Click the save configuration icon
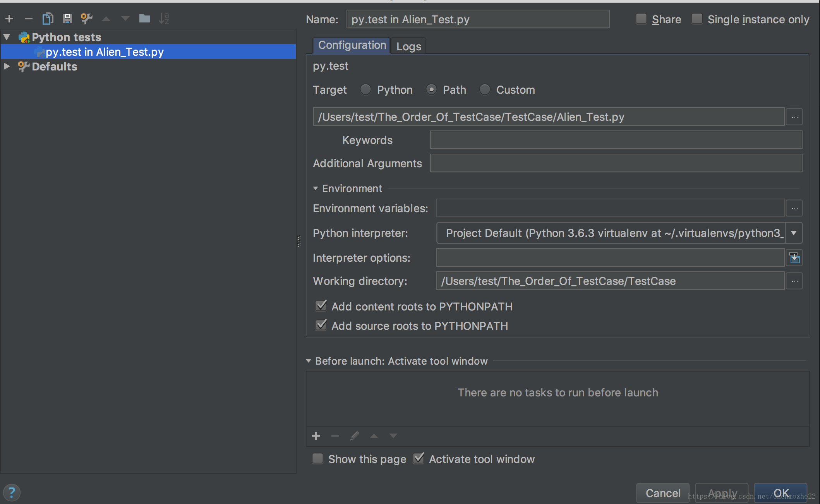The image size is (820, 504). [66, 19]
